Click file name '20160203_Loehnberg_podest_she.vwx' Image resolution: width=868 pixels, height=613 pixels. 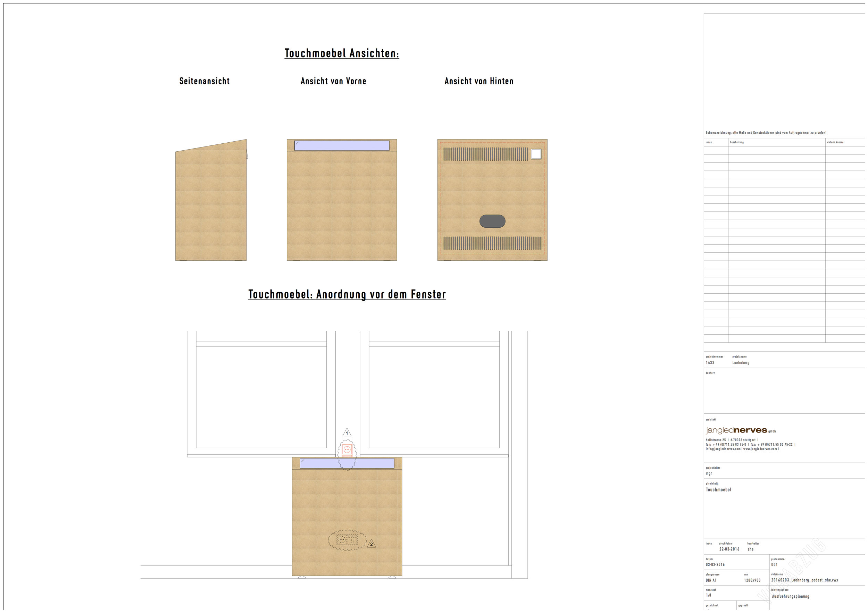click(804, 580)
